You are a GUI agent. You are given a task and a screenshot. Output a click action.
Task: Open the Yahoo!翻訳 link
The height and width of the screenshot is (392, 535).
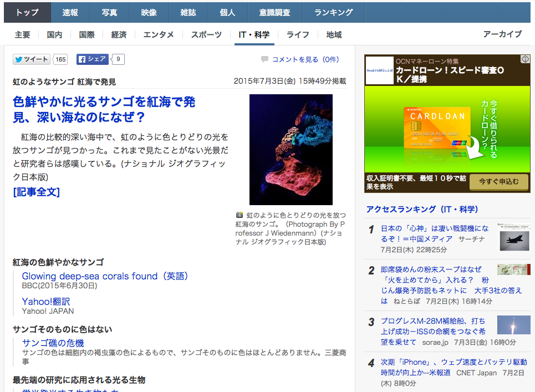tap(46, 302)
